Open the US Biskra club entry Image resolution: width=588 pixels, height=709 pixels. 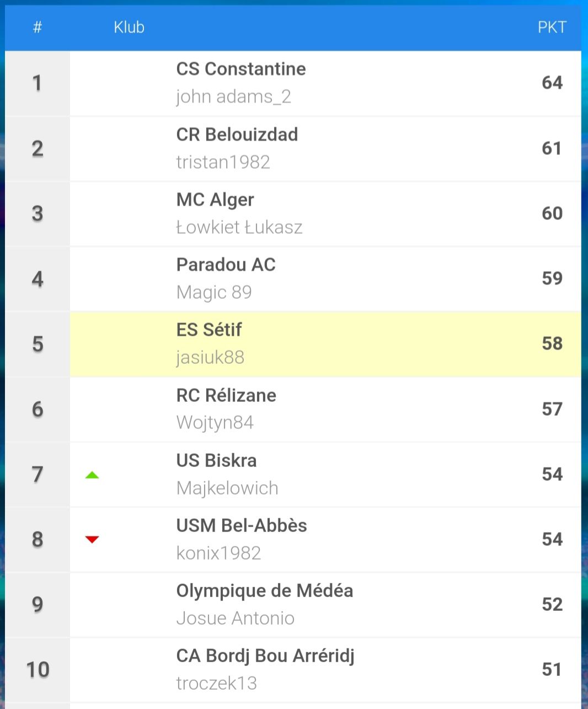pos(217,460)
